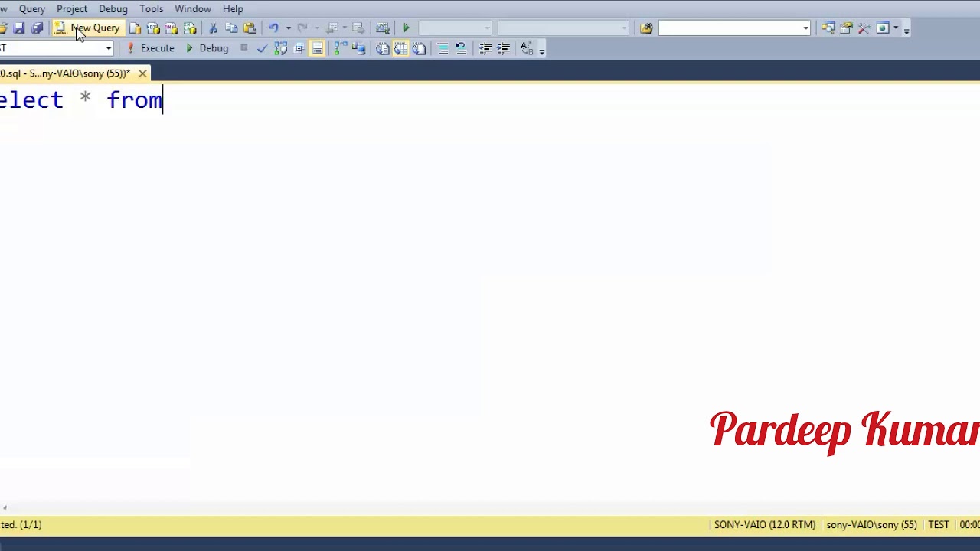The image size is (980, 551).
Task: Open the Redo history dropdown arrow
Action: pos(317,28)
